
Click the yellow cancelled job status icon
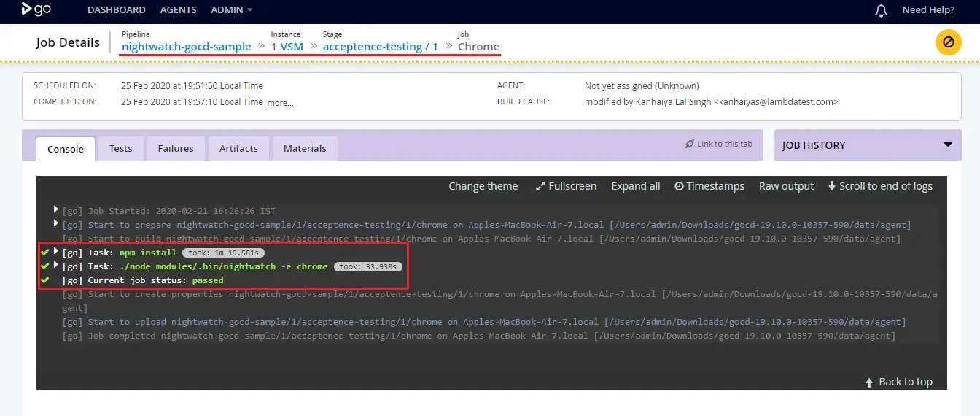point(948,42)
